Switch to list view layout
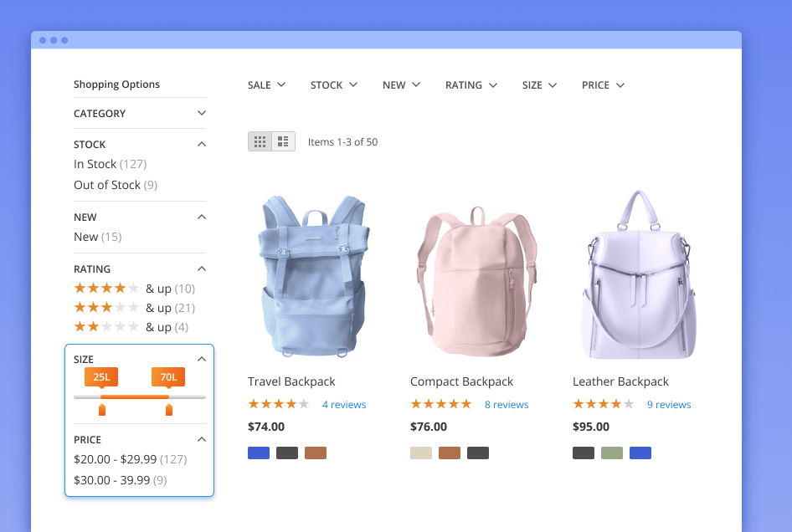 [x=283, y=141]
